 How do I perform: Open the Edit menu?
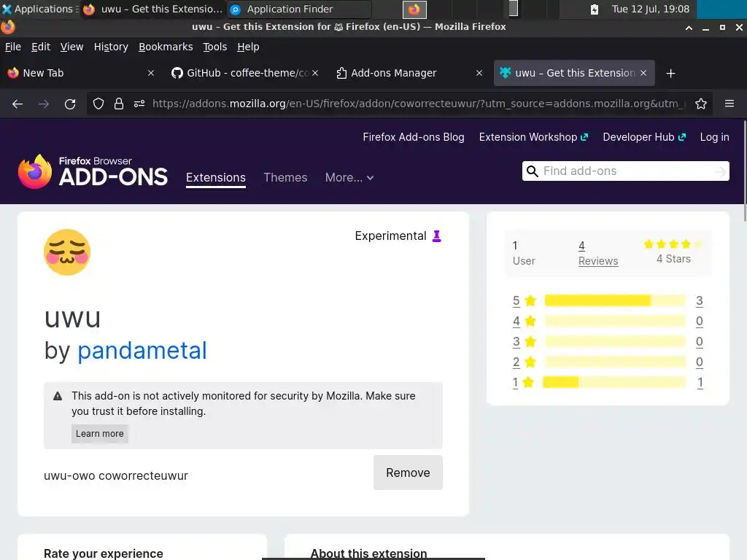[x=41, y=47]
